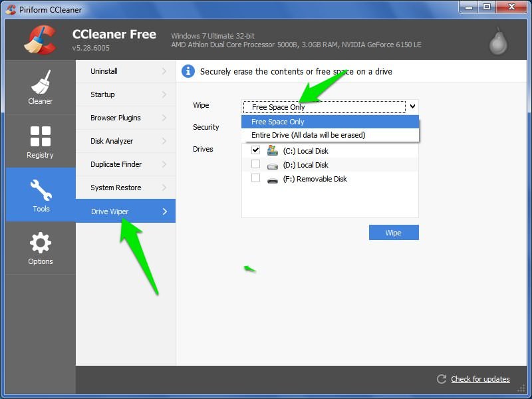This screenshot has height=399, width=532.
Task: Click the CCleaner Free title text
Action: [x=114, y=35]
